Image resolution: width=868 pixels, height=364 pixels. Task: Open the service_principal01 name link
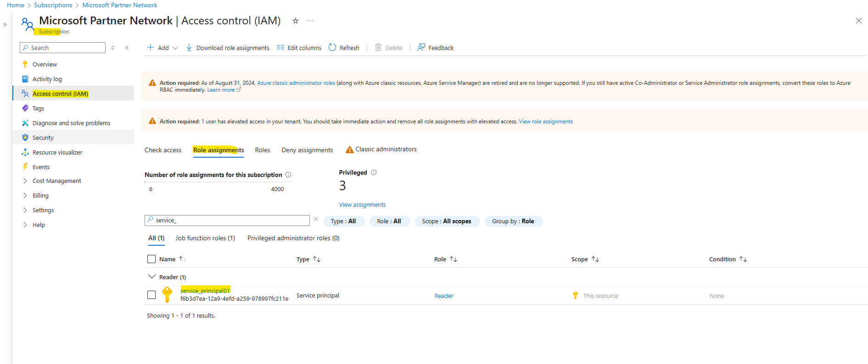pos(205,291)
